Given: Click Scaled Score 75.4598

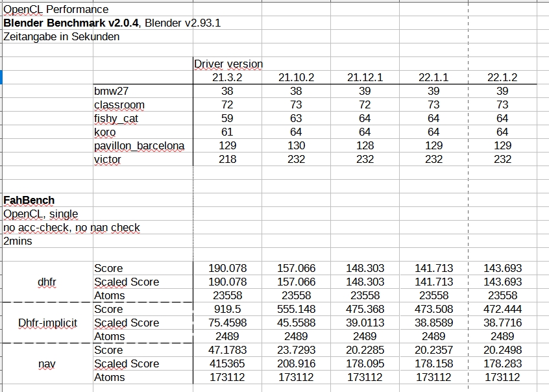Looking at the screenshot, I should coord(228,323).
